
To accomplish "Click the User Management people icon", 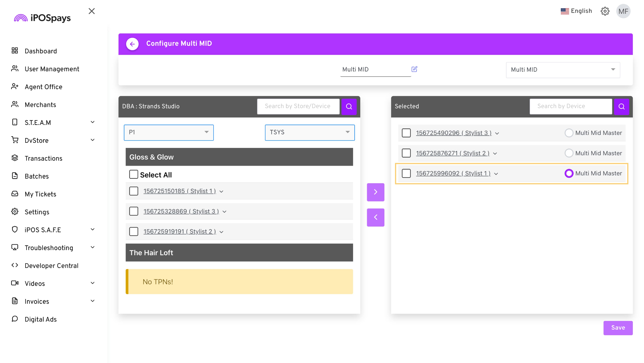I will (x=15, y=69).
